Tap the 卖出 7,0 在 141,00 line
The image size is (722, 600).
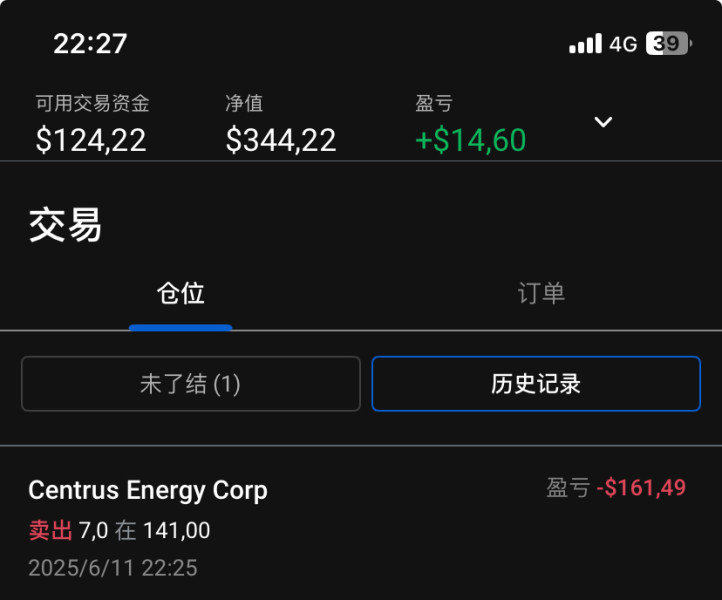[119, 531]
